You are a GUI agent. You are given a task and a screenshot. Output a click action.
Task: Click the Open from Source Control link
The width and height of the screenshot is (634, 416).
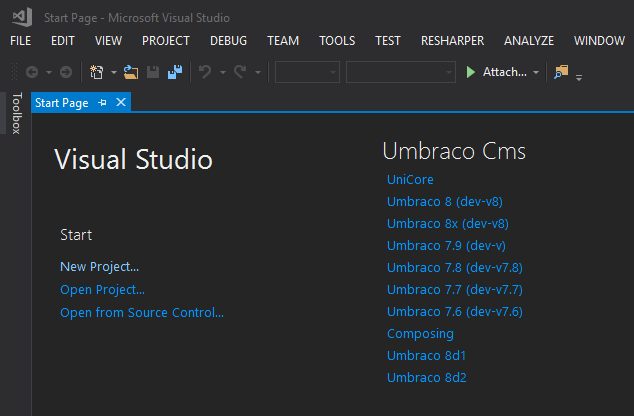point(142,313)
